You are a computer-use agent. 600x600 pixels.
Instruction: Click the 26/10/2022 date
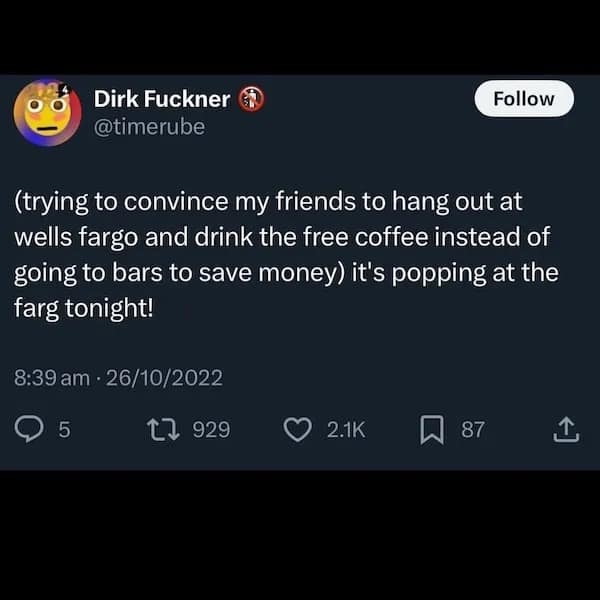coord(164,378)
